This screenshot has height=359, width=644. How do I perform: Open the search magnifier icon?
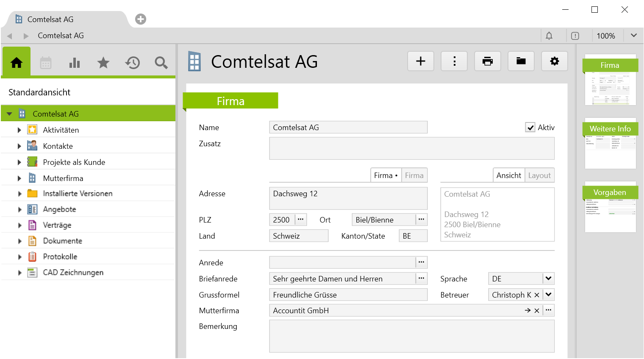161,63
